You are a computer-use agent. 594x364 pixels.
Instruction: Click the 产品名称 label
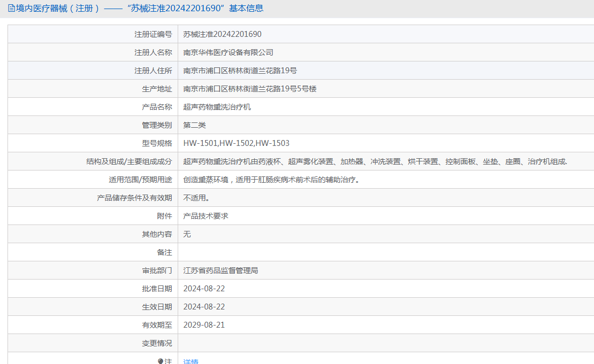coord(157,107)
